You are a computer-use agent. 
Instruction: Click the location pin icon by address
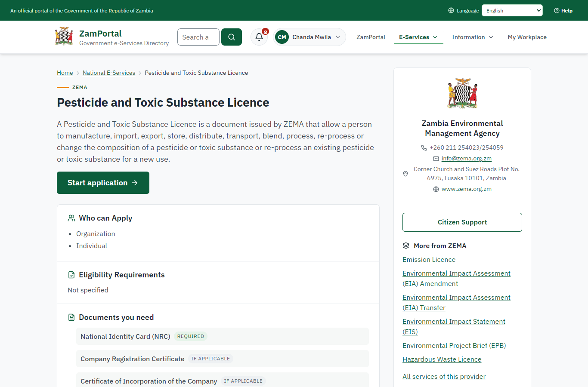click(405, 174)
